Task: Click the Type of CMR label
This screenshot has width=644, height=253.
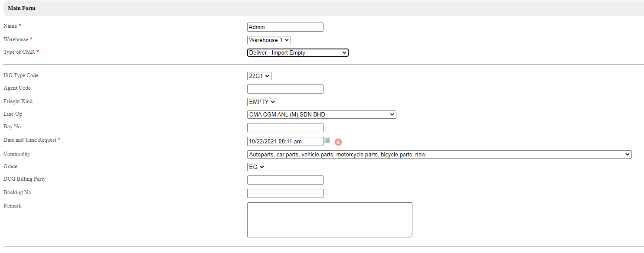Action: tap(19, 52)
